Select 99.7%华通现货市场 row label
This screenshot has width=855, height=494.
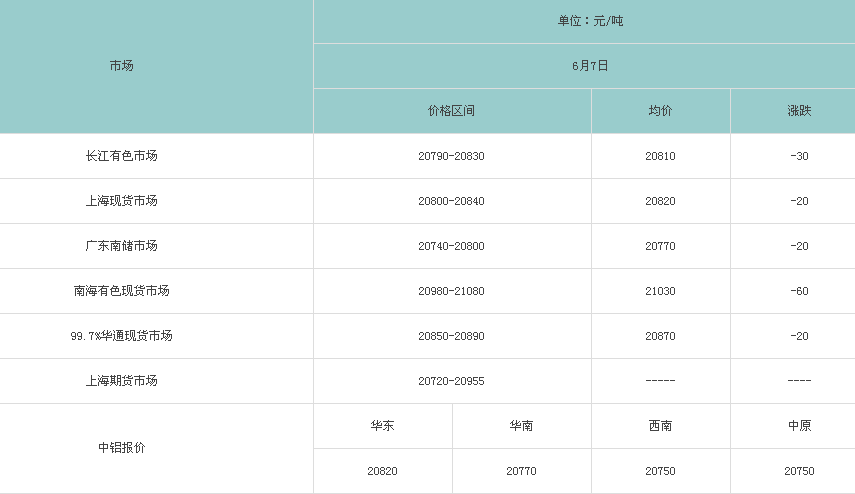[121, 336]
